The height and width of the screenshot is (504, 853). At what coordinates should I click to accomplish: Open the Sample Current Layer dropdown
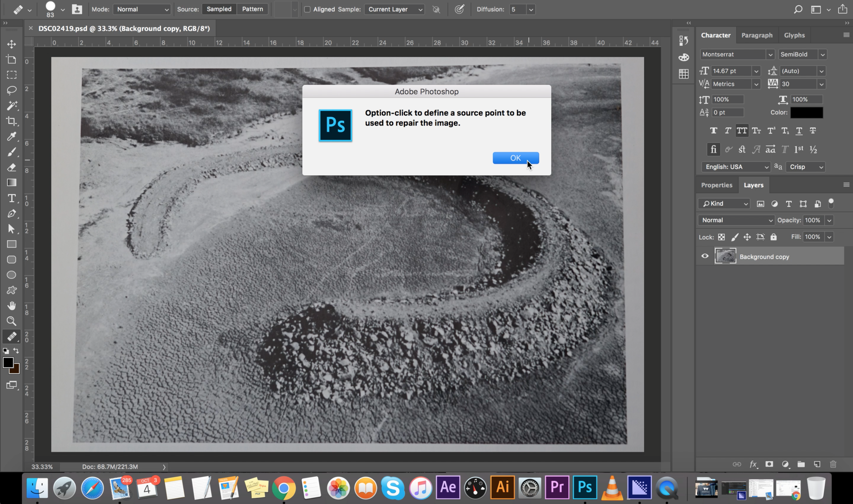click(394, 9)
